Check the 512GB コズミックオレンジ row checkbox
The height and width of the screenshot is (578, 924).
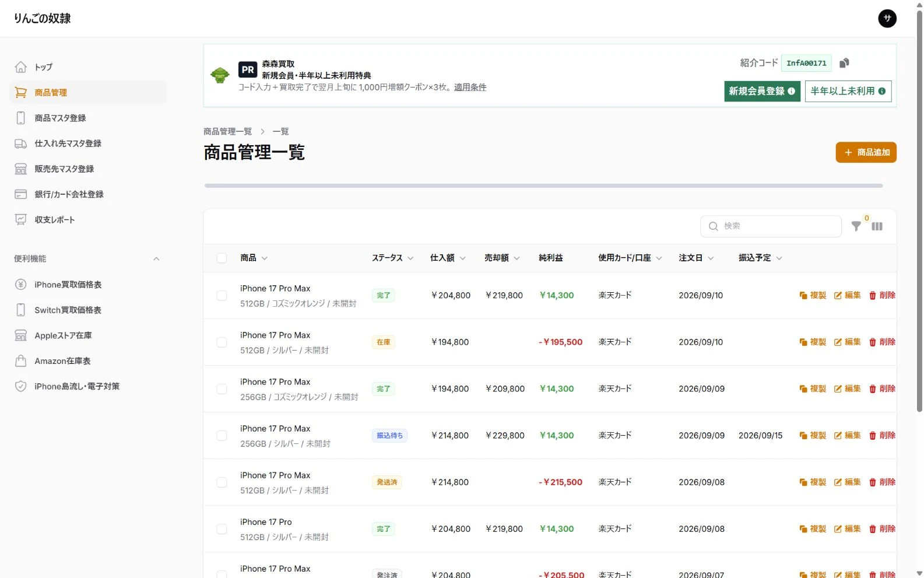tap(222, 295)
